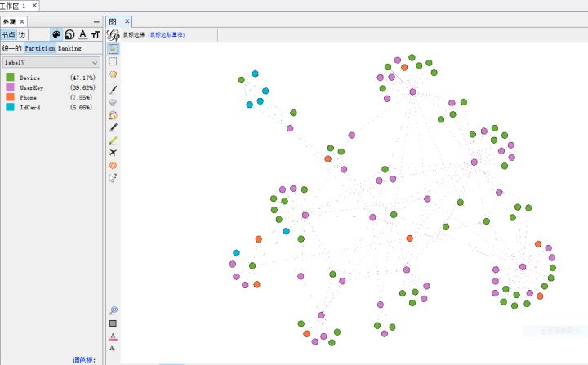This screenshot has width=588, height=365.
Task: Click the plain A reset label size icon
Action: 112,349
